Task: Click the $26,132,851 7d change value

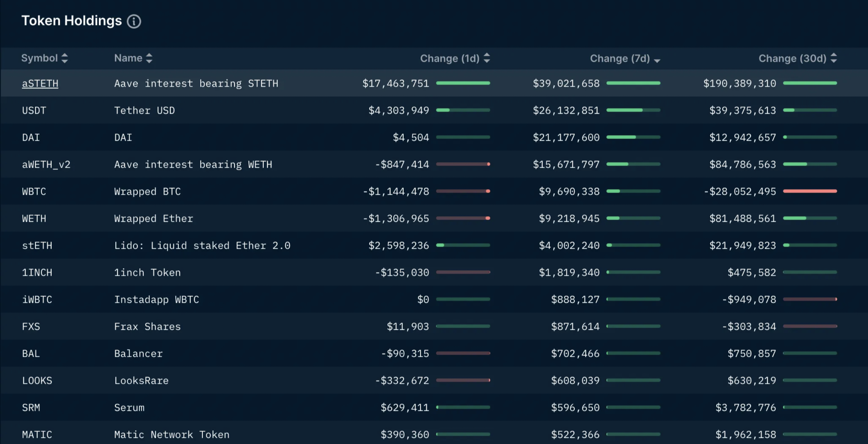Action: tap(566, 110)
